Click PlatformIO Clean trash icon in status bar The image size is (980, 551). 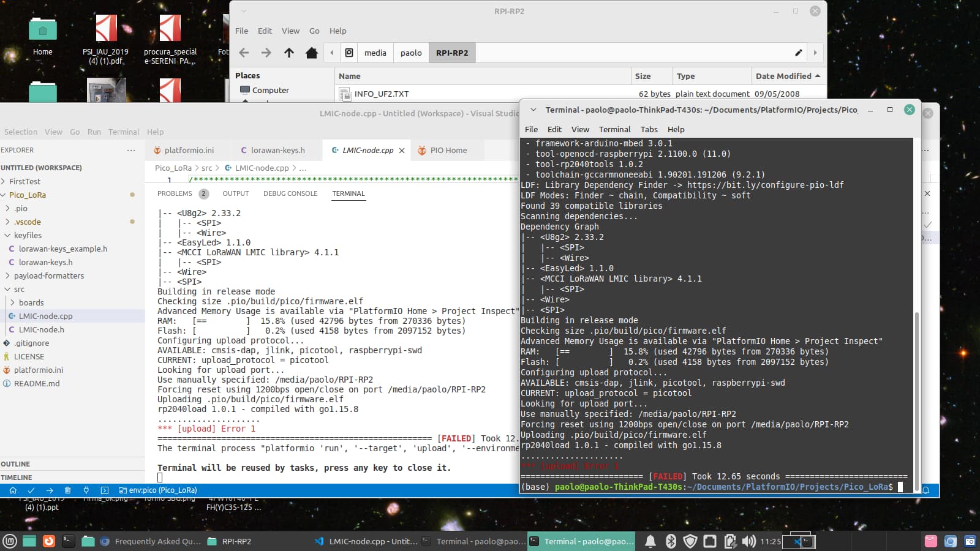tap(68, 490)
